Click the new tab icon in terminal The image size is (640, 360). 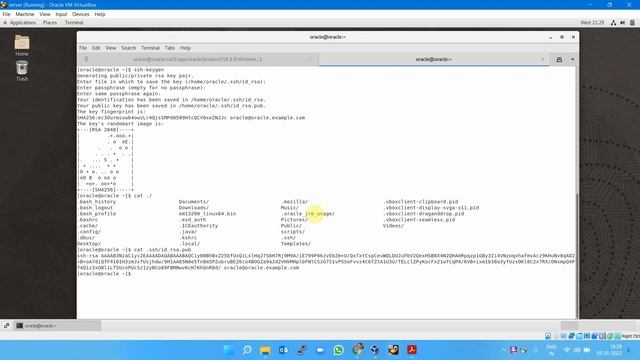point(559,60)
